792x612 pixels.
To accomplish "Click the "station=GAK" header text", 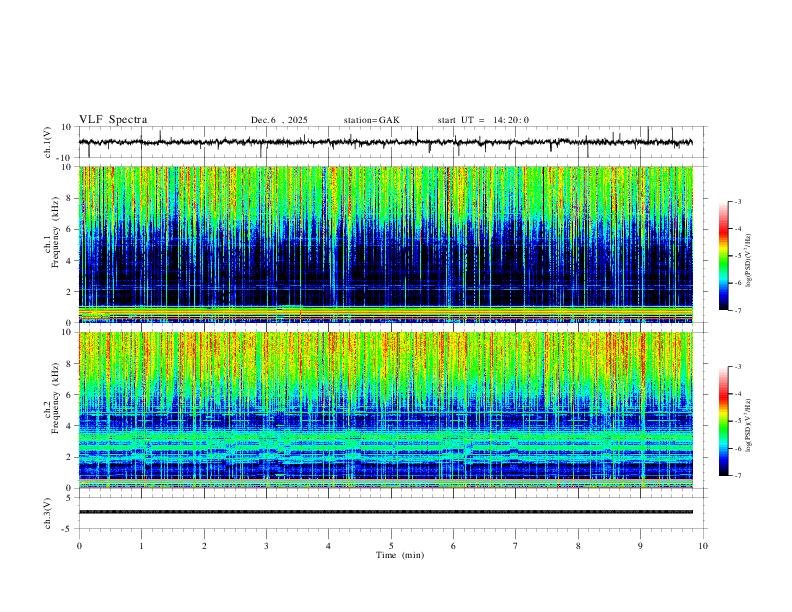I will (x=371, y=120).
